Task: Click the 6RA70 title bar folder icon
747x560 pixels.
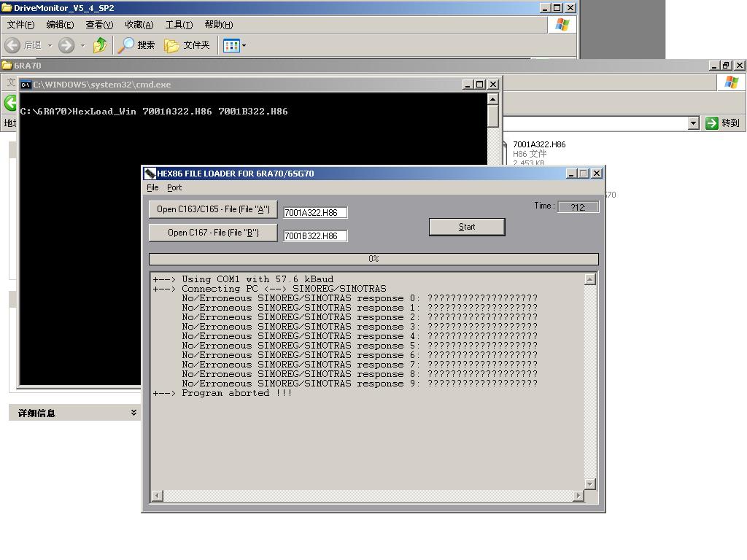Action: pyautogui.click(x=7, y=65)
